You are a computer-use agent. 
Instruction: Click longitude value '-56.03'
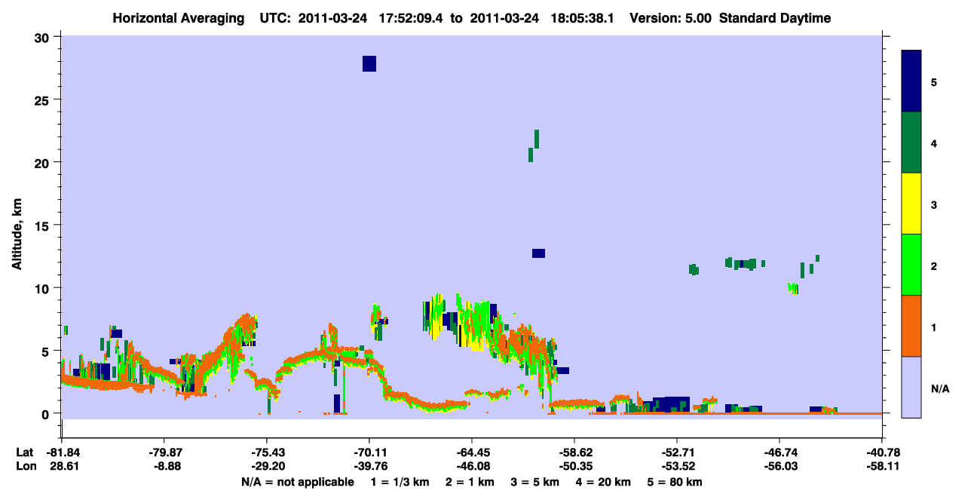point(779,467)
